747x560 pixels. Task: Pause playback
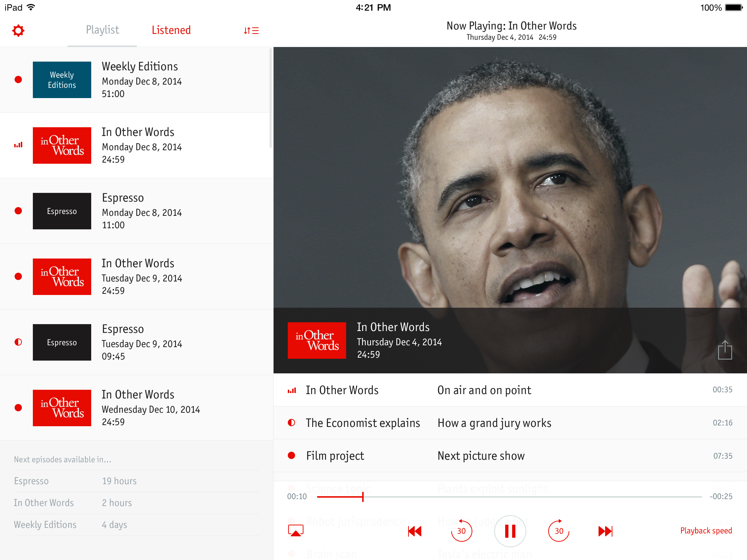(x=510, y=531)
